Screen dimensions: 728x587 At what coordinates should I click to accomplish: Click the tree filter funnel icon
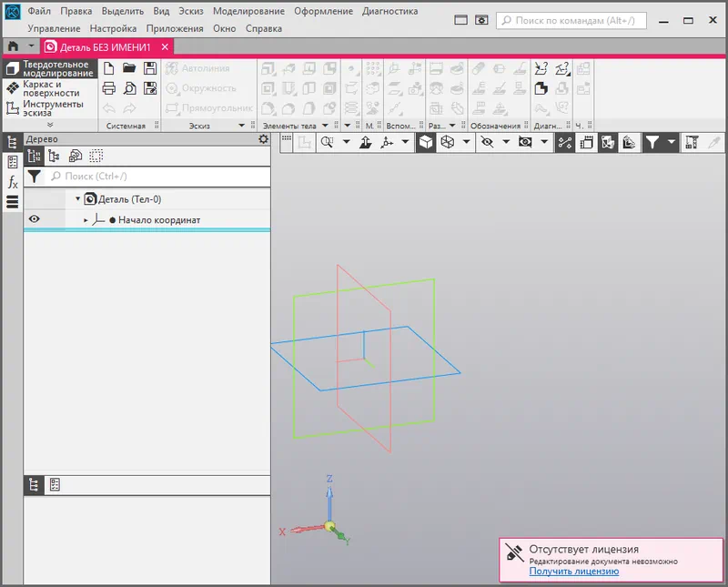(34, 177)
